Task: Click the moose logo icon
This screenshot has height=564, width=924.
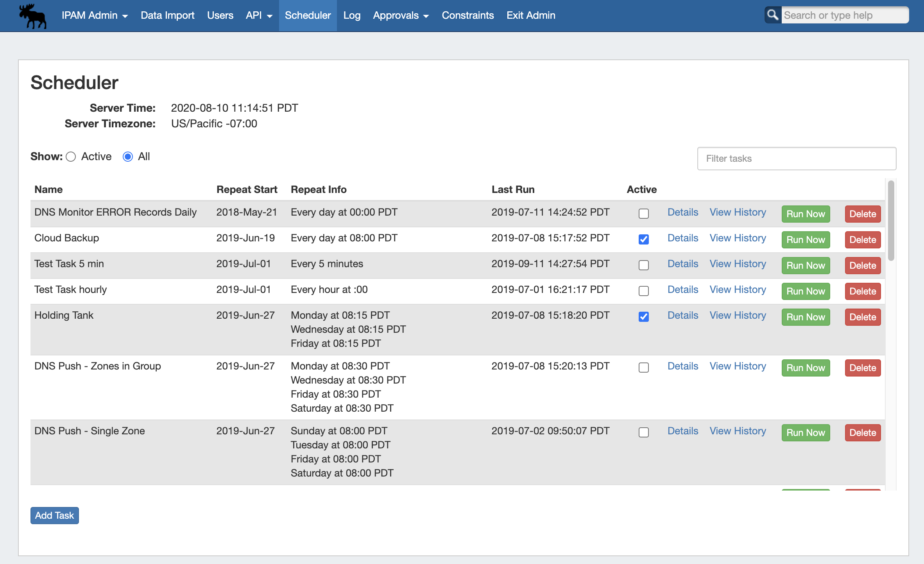Action: pos(33,16)
